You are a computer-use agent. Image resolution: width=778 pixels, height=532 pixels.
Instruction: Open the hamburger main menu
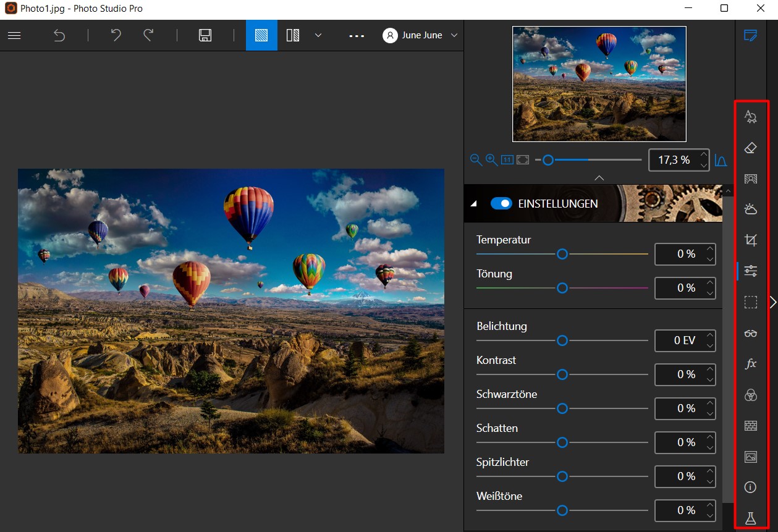[14, 35]
